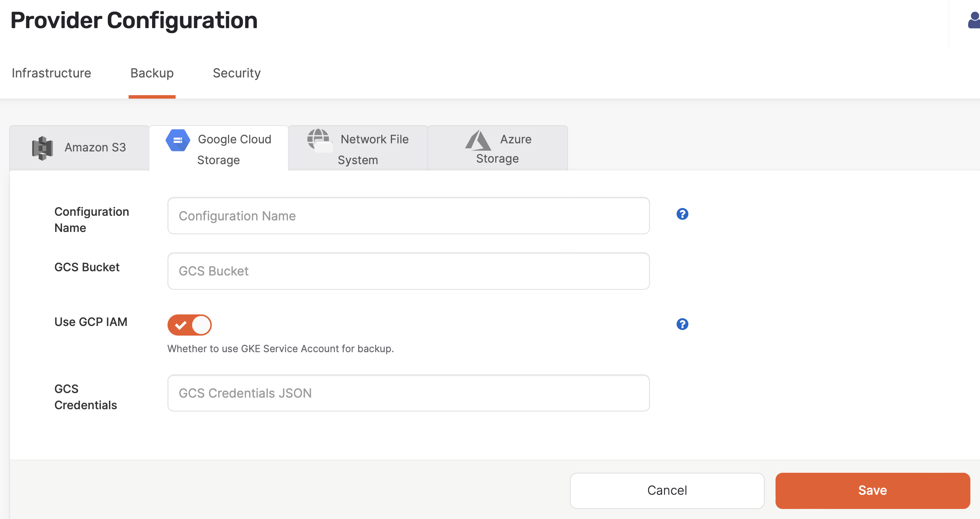Click the Configuration Name input field
The width and height of the screenshot is (980, 519).
[x=408, y=216]
